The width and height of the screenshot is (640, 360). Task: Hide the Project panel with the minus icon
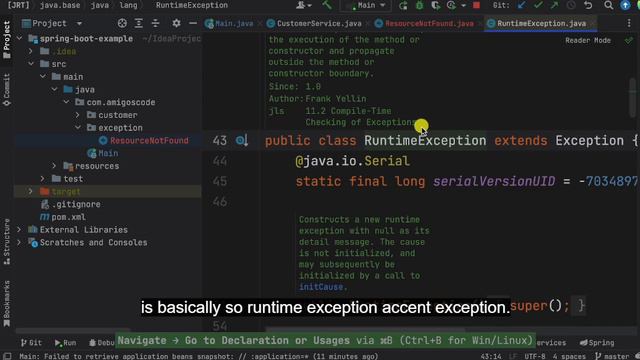(x=193, y=23)
